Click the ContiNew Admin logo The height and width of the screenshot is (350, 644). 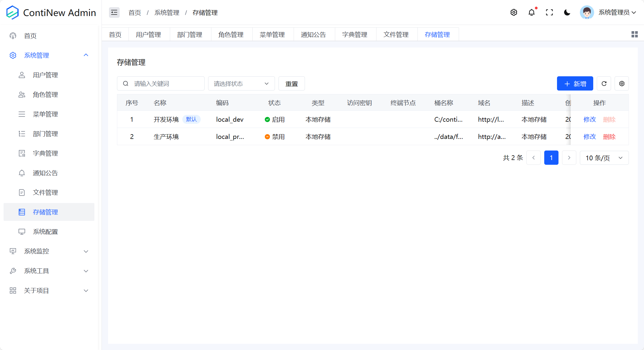click(x=51, y=12)
